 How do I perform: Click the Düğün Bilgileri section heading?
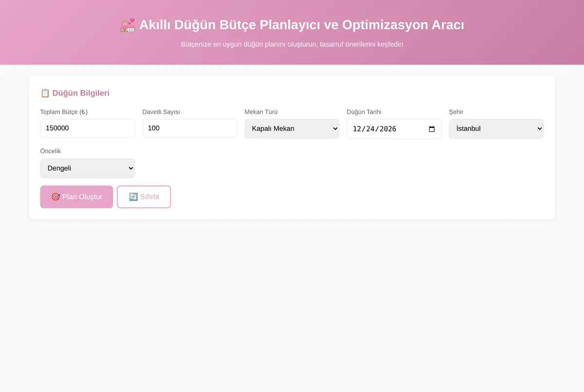click(75, 93)
